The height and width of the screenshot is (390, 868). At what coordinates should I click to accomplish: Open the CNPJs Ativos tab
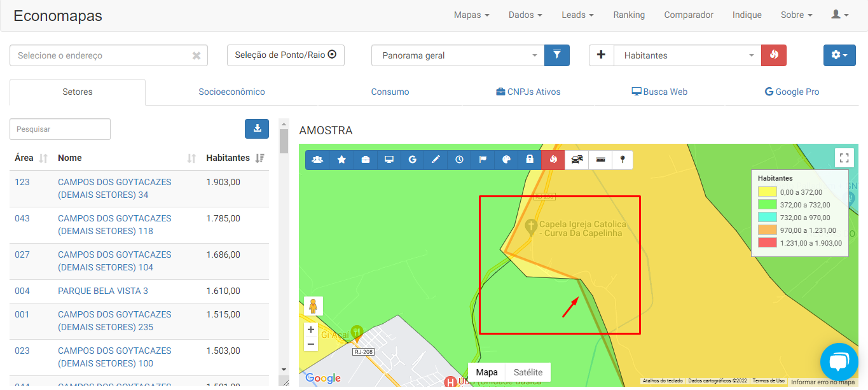click(528, 92)
